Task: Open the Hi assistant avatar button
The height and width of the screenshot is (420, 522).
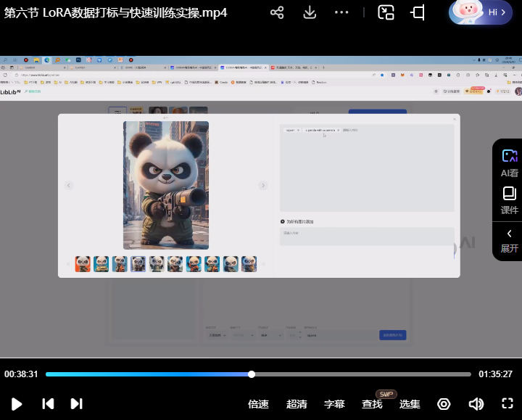Action: (481, 13)
